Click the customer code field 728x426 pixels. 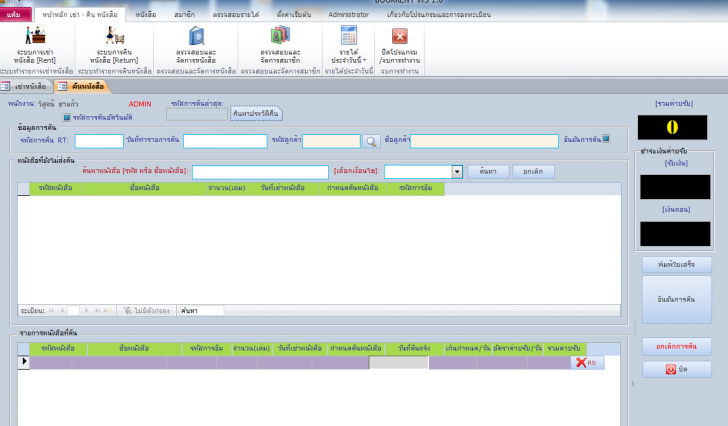(332, 141)
